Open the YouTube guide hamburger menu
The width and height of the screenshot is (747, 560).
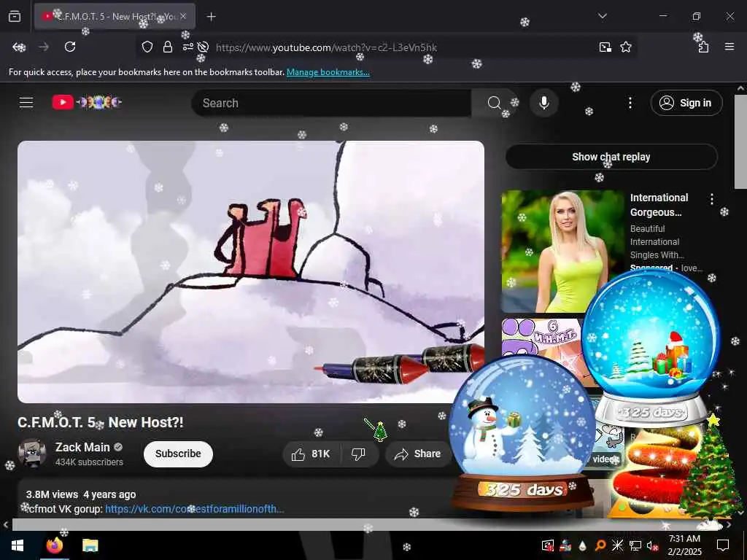[x=26, y=102]
